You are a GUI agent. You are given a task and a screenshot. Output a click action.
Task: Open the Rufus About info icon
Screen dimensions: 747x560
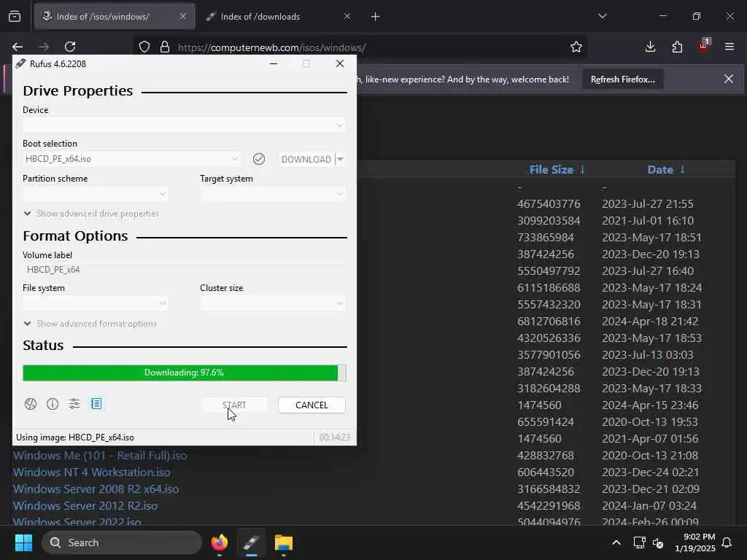pyautogui.click(x=53, y=404)
